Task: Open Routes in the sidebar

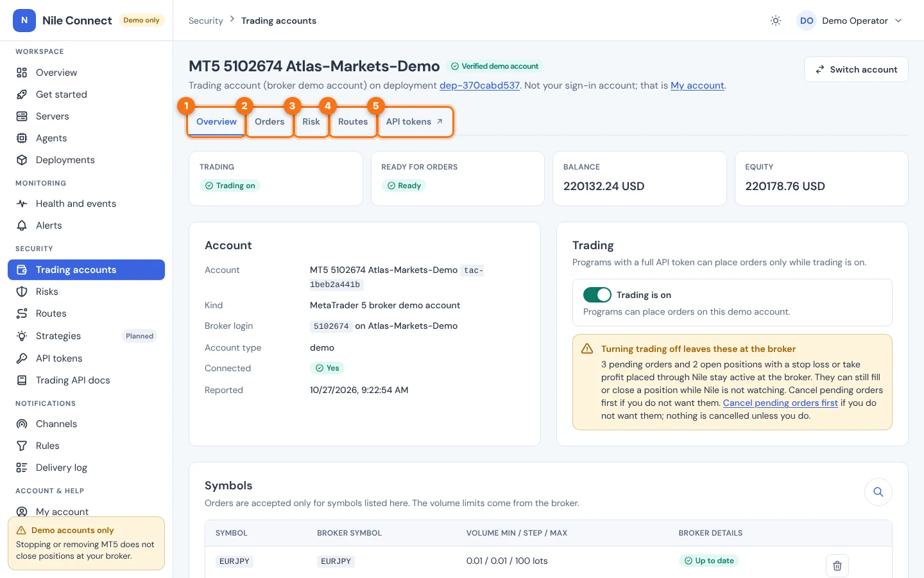Action: [86, 313]
